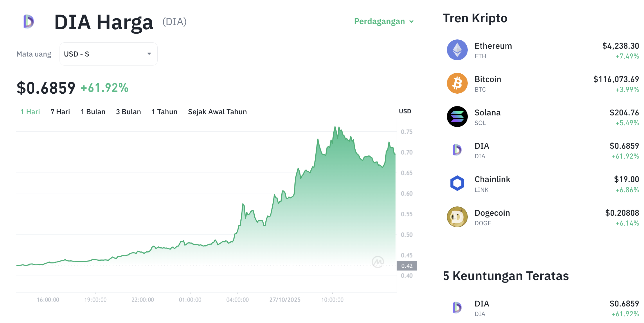The width and height of the screenshot is (644, 323).
Task: View Sejak Awal Tahun chart range
Action: pyautogui.click(x=217, y=112)
